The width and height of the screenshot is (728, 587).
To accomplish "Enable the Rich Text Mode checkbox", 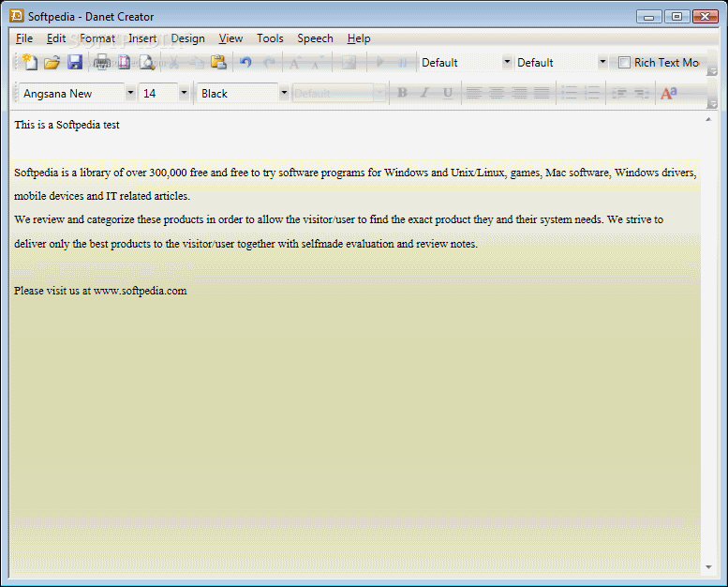I will (624, 62).
